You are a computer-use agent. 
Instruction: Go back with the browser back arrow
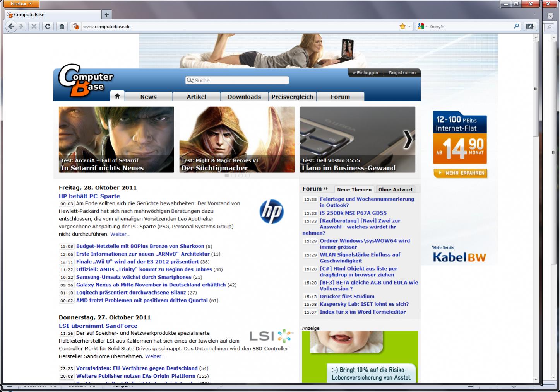pos(11,26)
